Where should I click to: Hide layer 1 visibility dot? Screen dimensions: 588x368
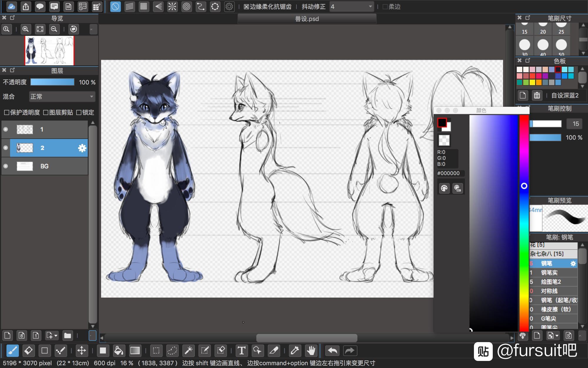6,130
